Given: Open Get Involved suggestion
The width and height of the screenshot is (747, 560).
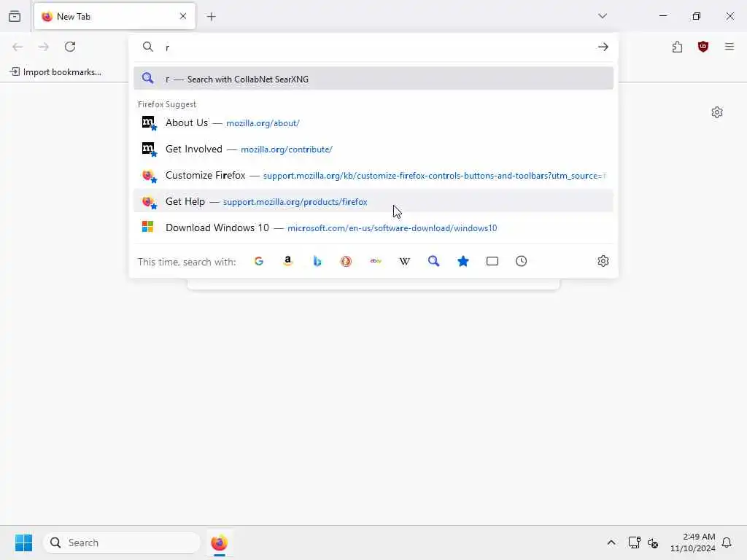Looking at the screenshot, I should click(x=373, y=149).
